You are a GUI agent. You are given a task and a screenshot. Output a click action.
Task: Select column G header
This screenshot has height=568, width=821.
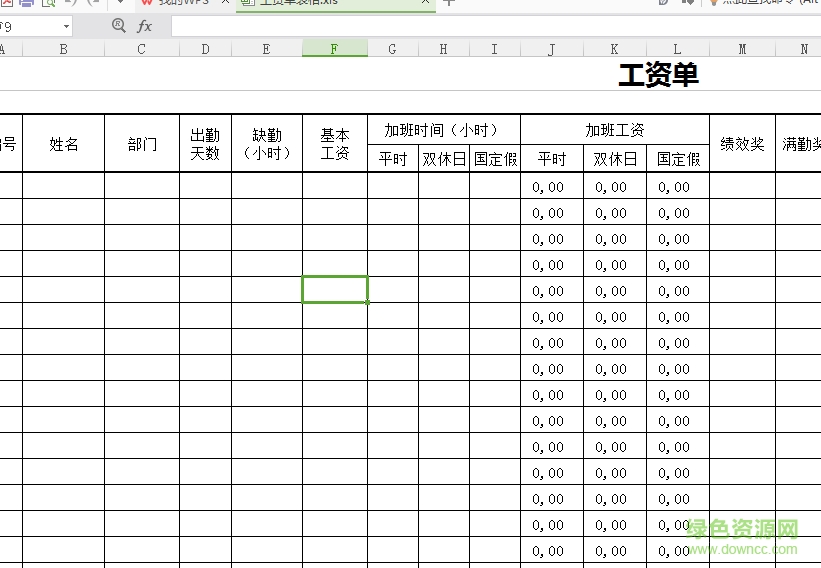[x=393, y=49]
